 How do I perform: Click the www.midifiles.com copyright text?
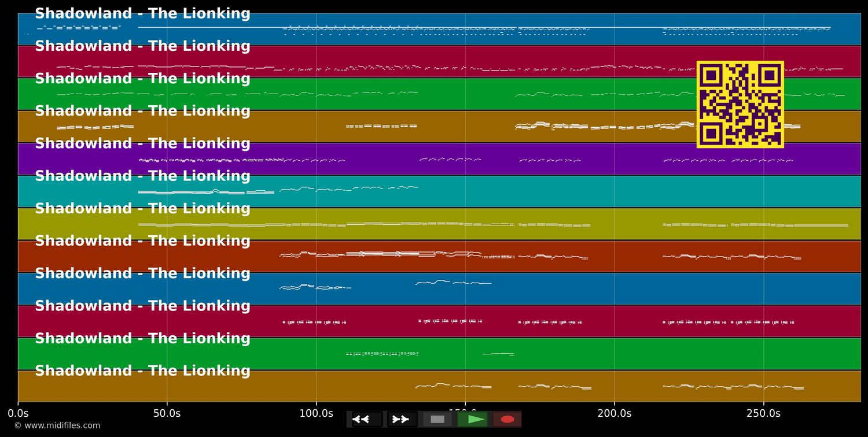point(57,425)
